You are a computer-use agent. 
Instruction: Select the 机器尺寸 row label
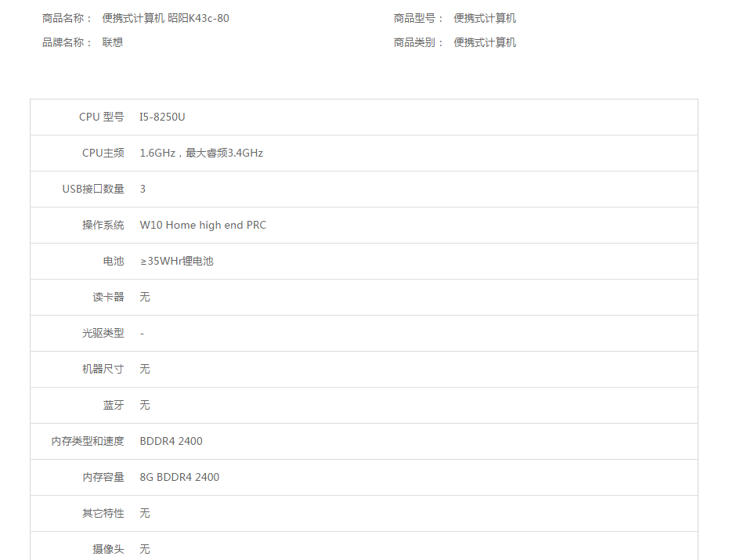pos(103,369)
